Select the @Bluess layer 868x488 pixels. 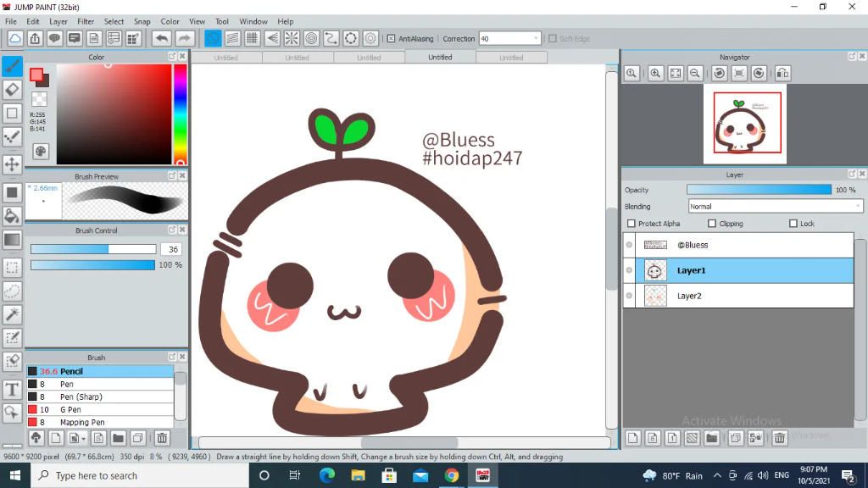tap(738, 245)
